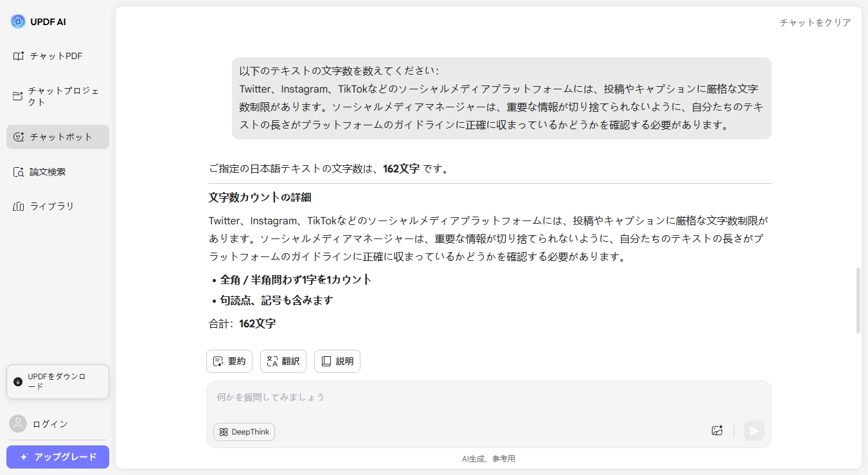
Task: Click UPDFをダウンロード button
Action: click(58, 382)
